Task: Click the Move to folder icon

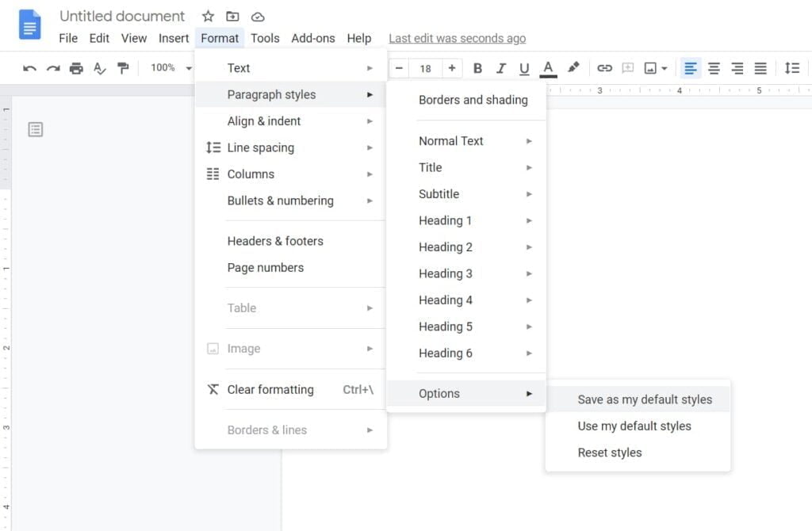Action: (x=232, y=17)
